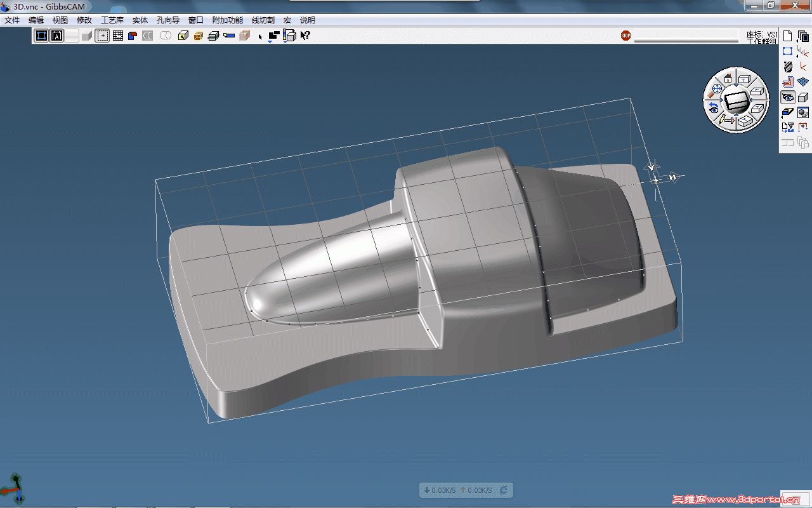Image resolution: width=812 pixels, height=508 pixels.
Task: Click the double crescent icon in toolbar
Action: coord(148,36)
